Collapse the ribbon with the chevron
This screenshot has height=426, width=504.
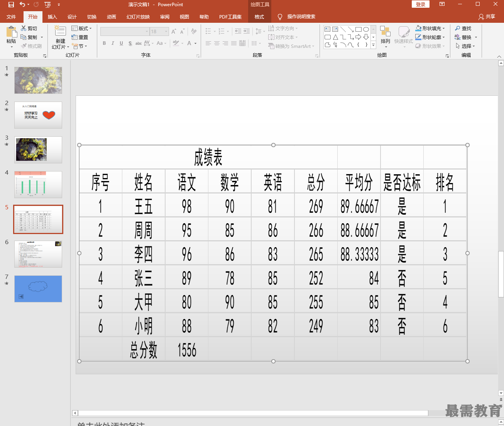point(499,56)
